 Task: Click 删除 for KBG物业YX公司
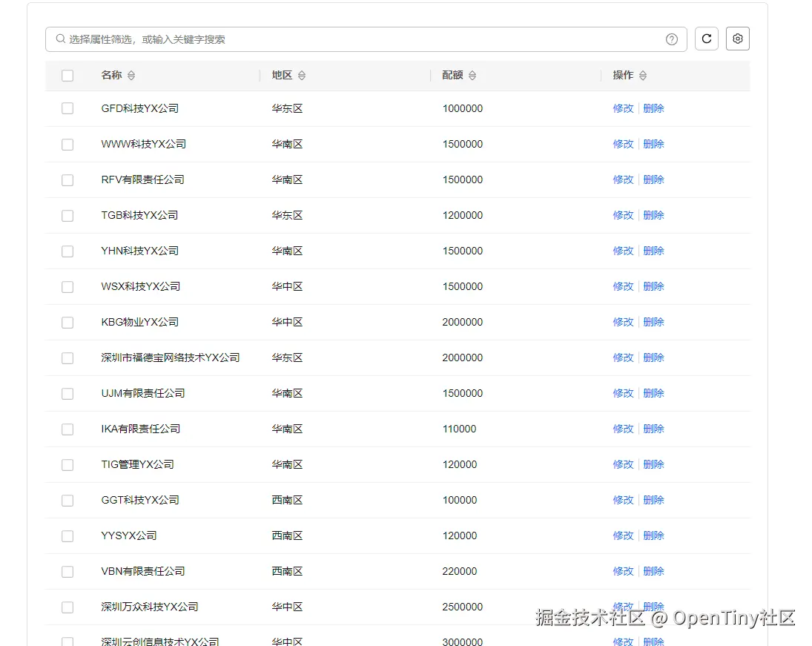[x=653, y=322]
